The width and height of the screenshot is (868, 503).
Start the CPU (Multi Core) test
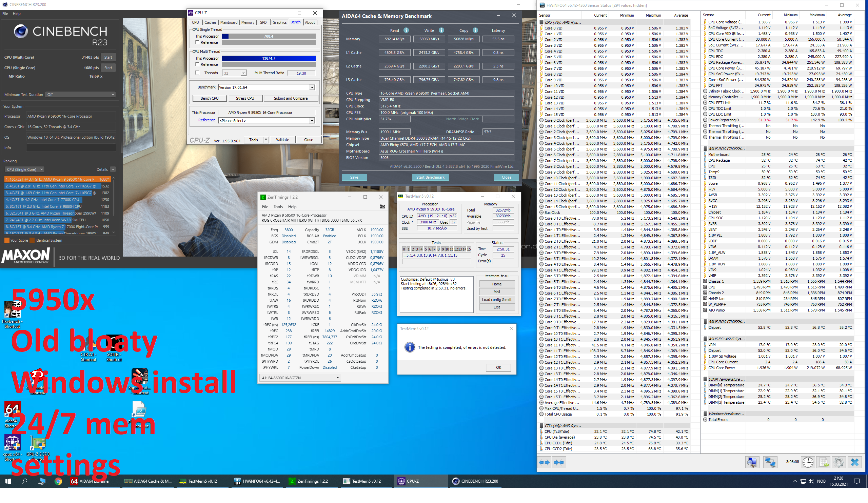pyautogui.click(x=108, y=58)
